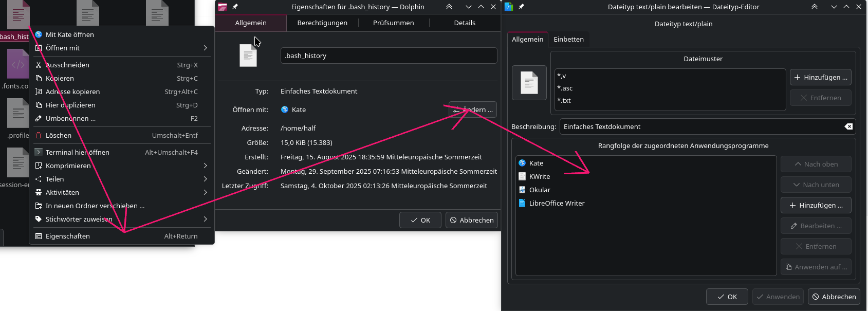Viewport: 868px width, 311px height.
Task: Expand the 'Öffnen mit' submenu
Action: [121, 48]
